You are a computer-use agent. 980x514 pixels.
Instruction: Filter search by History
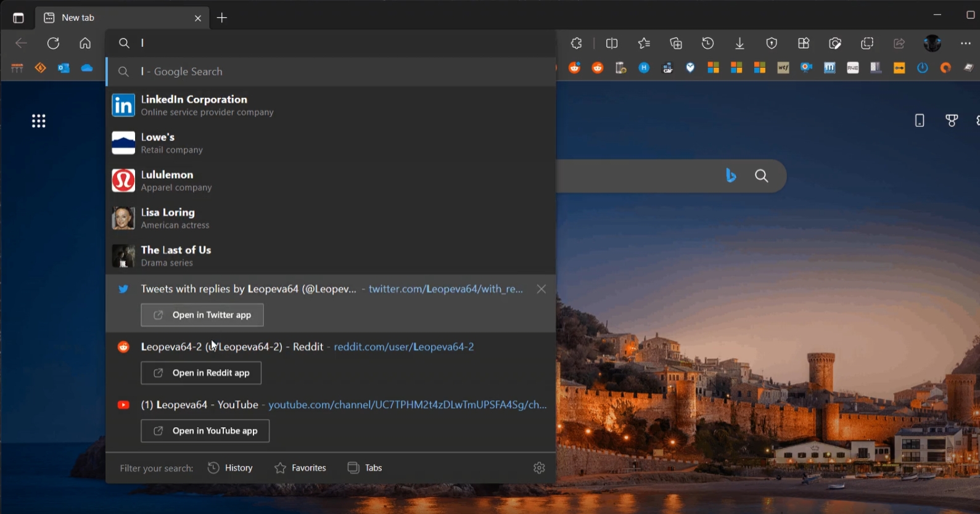point(230,468)
